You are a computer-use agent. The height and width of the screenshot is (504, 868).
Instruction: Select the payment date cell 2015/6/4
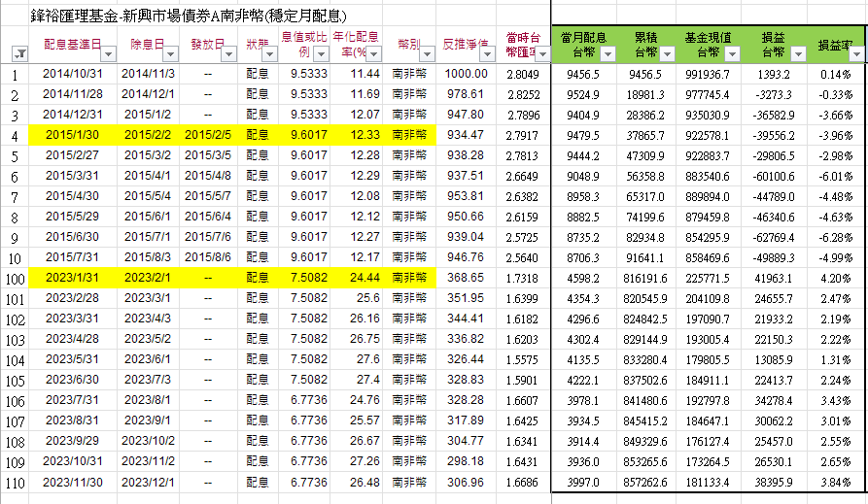208,217
